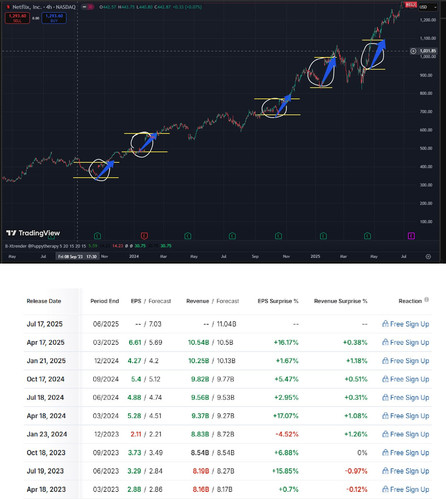
Task: Click the blue BUY 1,293.60 button
Action: tap(54, 18)
